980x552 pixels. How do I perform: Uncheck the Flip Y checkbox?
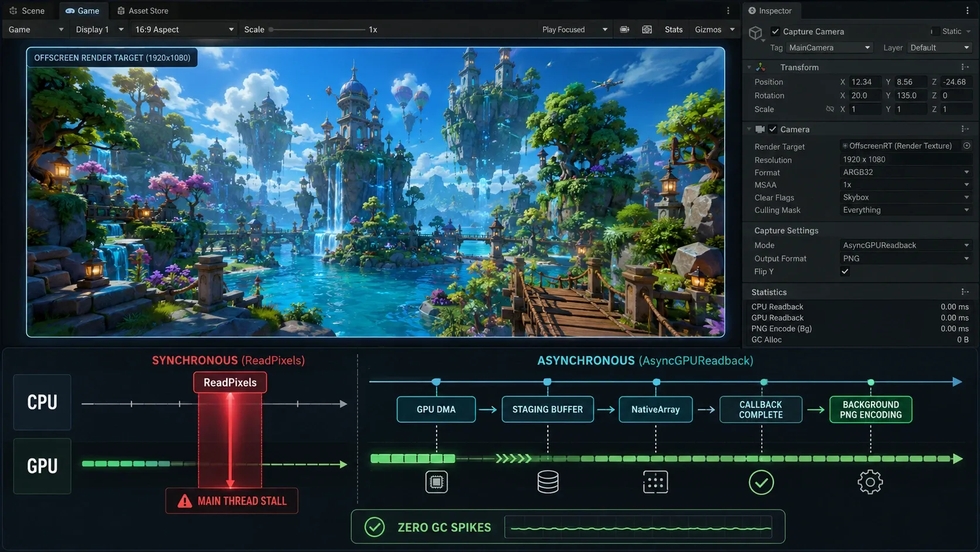click(x=845, y=272)
